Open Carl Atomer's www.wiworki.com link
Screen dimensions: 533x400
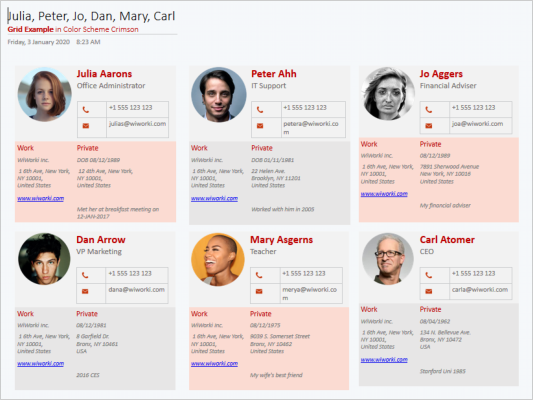click(x=384, y=360)
